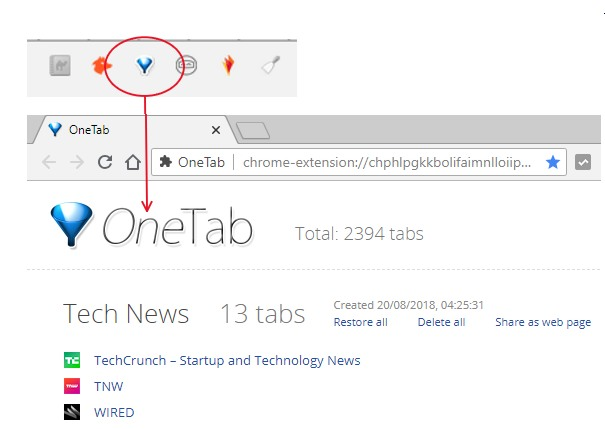Viewport: 605px width, 429px height.
Task: Click the chrome-extension address bar
Action: pos(359,162)
